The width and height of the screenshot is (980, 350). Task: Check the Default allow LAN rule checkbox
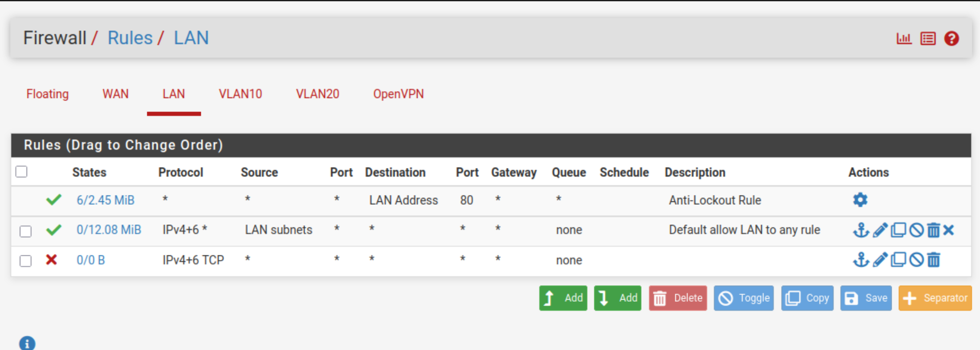[x=26, y=231]
